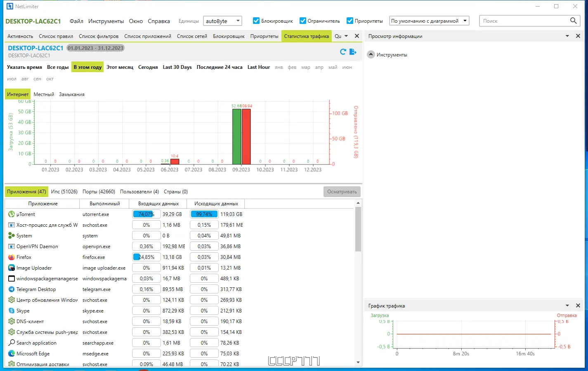The image size is (588, 371).
Task: Select the Firefox icon in the list
Action: tap(12, 257)
